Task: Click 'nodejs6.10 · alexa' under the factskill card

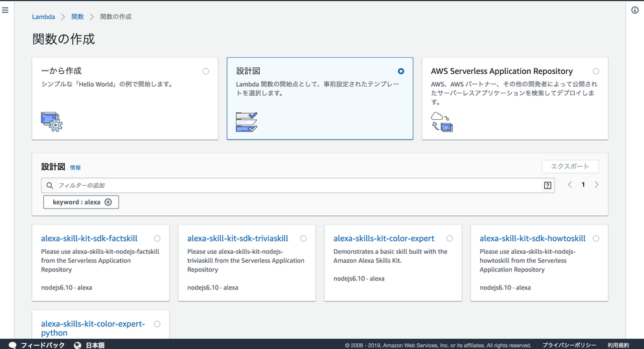Action: [x=67, y=288]
